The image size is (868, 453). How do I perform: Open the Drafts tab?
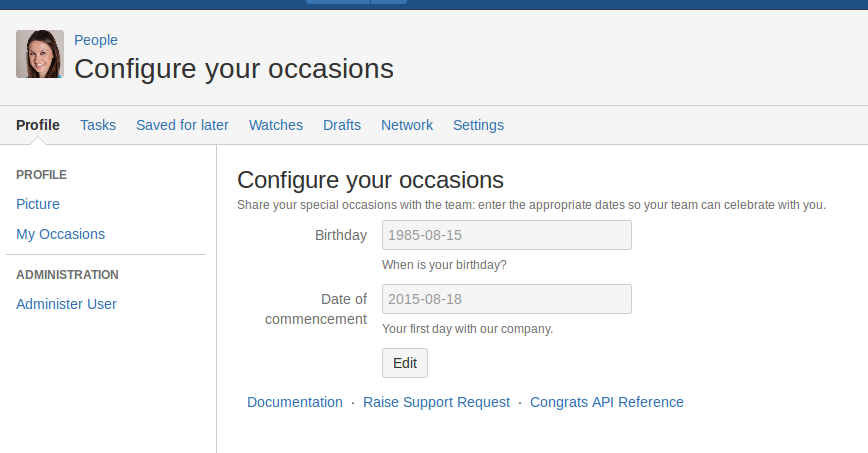point(342,125)
